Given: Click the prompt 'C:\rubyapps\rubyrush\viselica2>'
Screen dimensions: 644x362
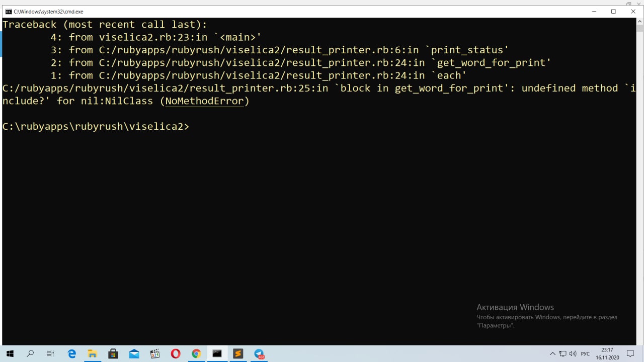Looking at the screenshot, I should click(96, 126).
